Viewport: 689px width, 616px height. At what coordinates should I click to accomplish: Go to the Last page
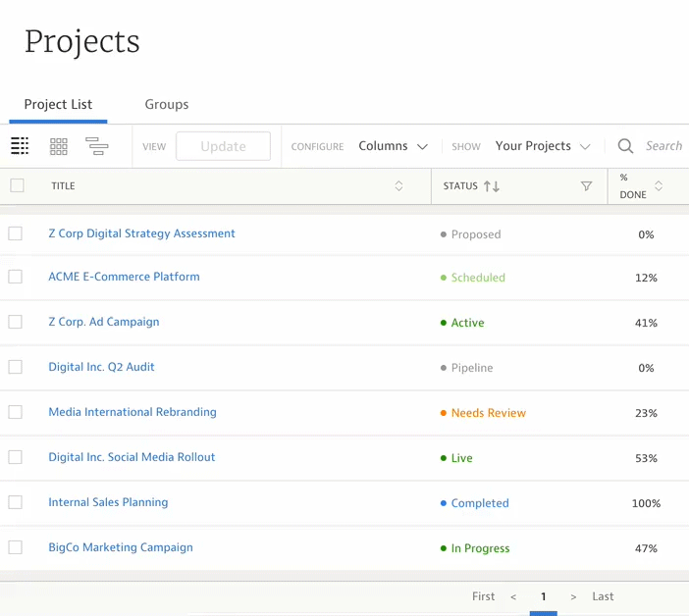click(x=603, y=596)
